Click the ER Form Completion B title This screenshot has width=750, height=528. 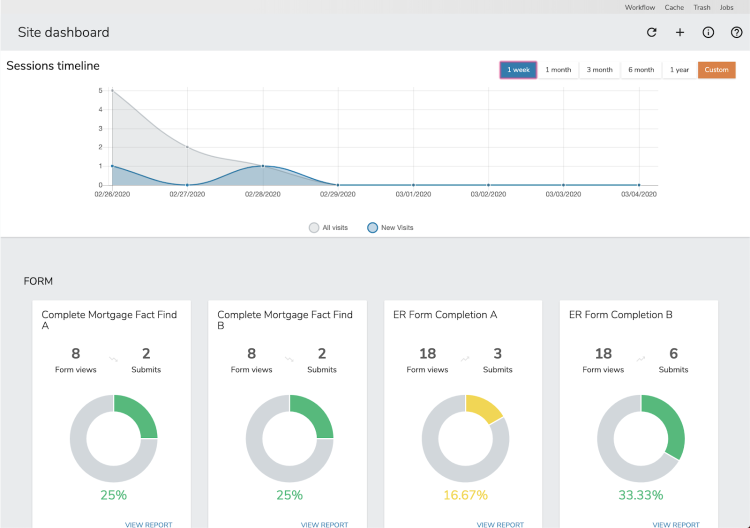pyautogui.click(x=621, y=315)
